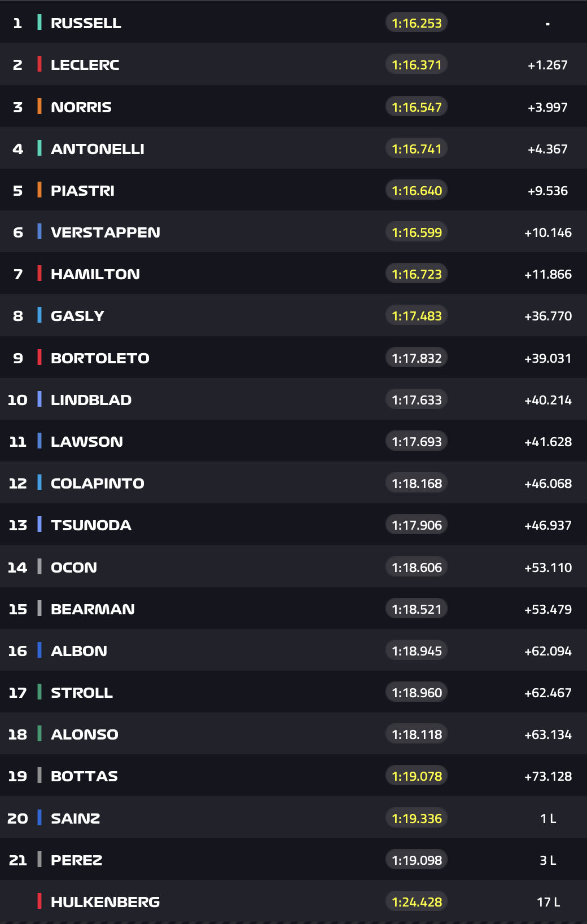
Task: Click Hamilton's gap +11.866
Action: [548, 274]
